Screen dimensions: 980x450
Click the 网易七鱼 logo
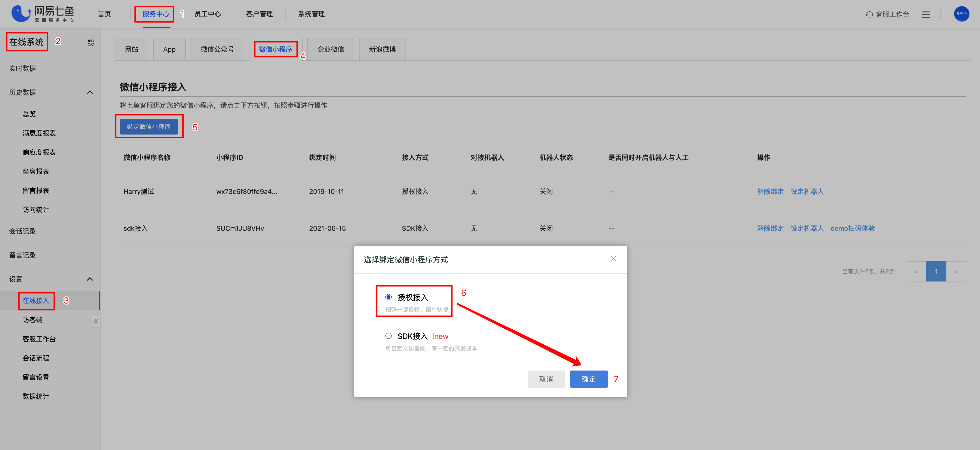[43, 14]
